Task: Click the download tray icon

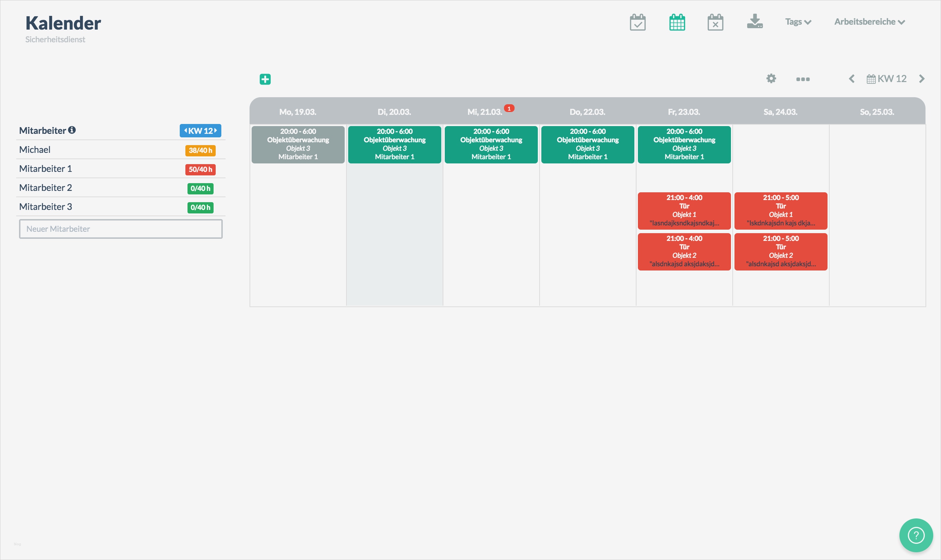Action: [x=755, y=22]
